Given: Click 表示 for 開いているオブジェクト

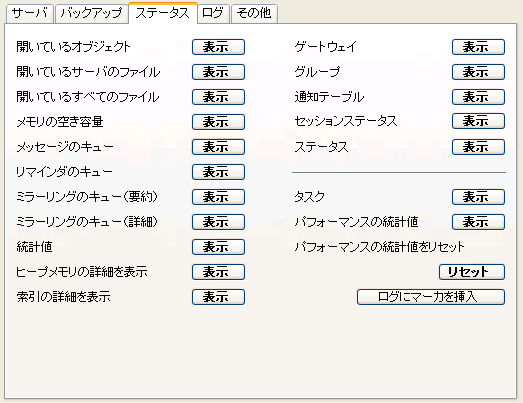Looking at the screenshot, I should 218,47.
